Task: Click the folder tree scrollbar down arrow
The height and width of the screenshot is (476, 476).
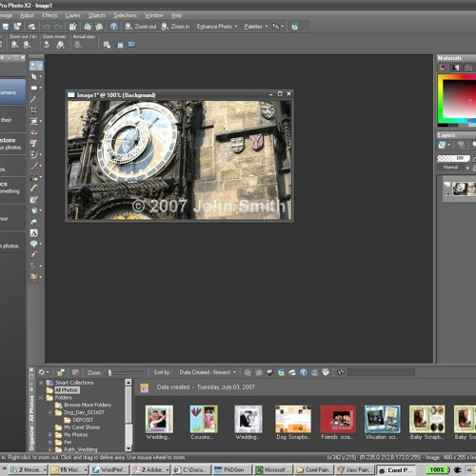Action: point(129,448)
